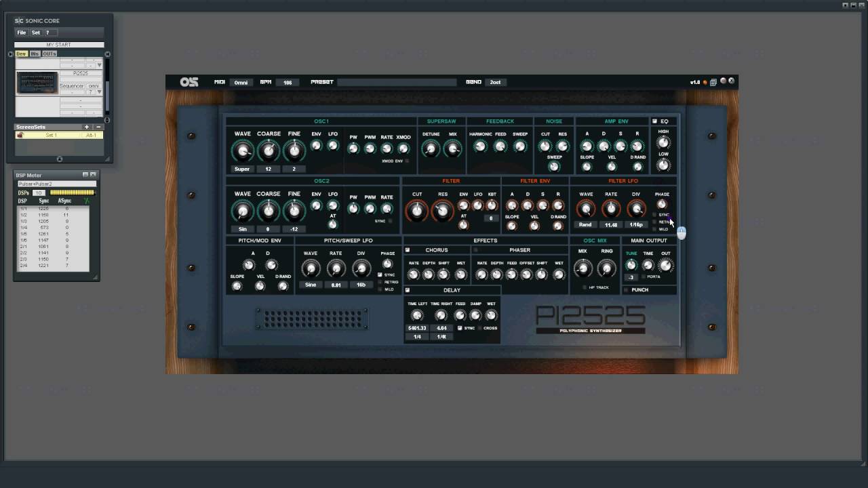Click the Noise CUT knob
The height and width of the screenshot is (488, 868).
(545, 146)
